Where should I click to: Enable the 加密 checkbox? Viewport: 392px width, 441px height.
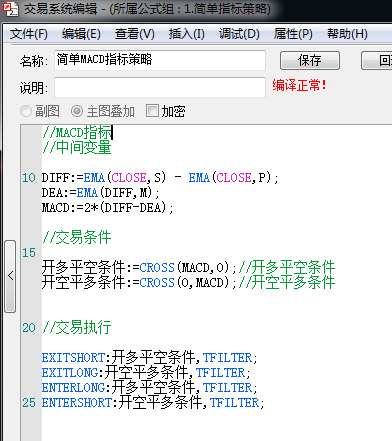(x=152, y=111)
